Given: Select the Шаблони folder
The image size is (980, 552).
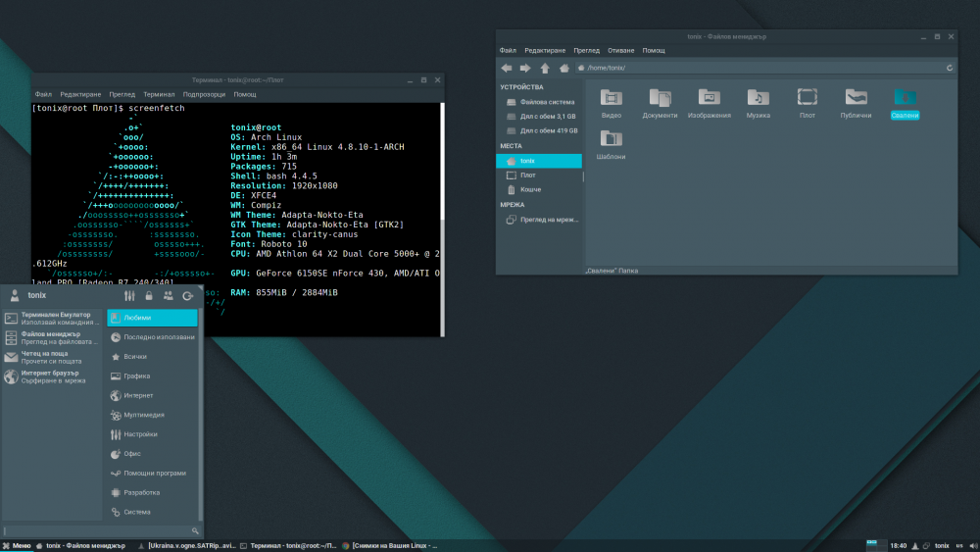Looking at the screenshot, I should coord(611,144).
